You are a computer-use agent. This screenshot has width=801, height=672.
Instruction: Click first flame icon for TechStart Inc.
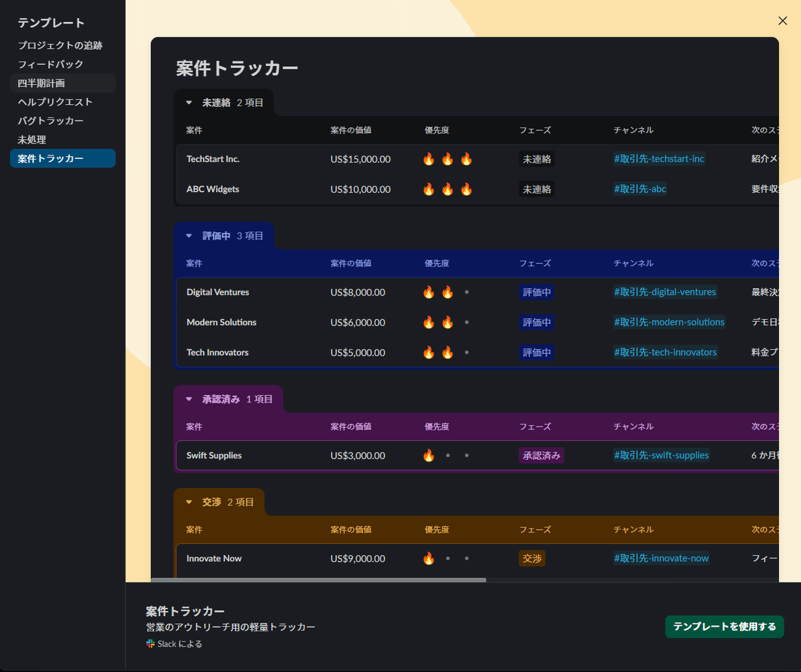[429, 159]
